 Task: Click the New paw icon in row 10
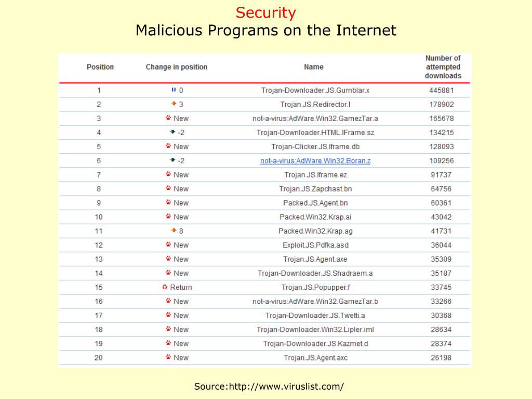coord(168,216)
